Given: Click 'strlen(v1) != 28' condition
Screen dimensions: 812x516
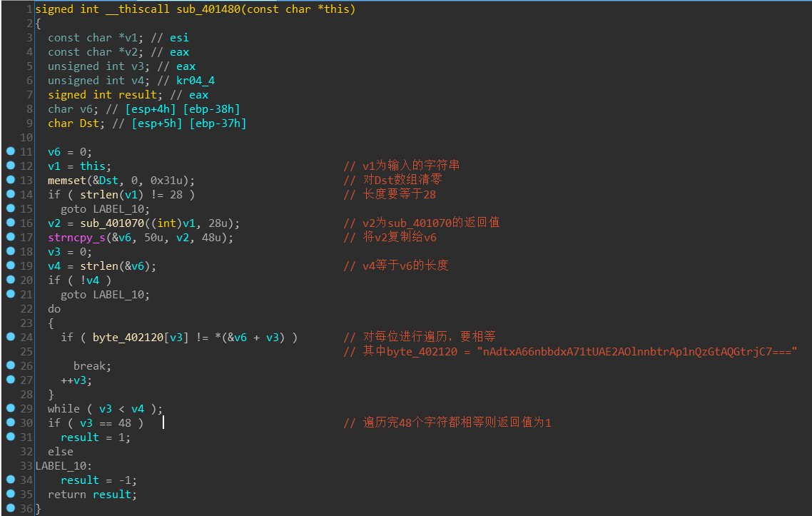Looking at the screenshot, I should point(131,195).
